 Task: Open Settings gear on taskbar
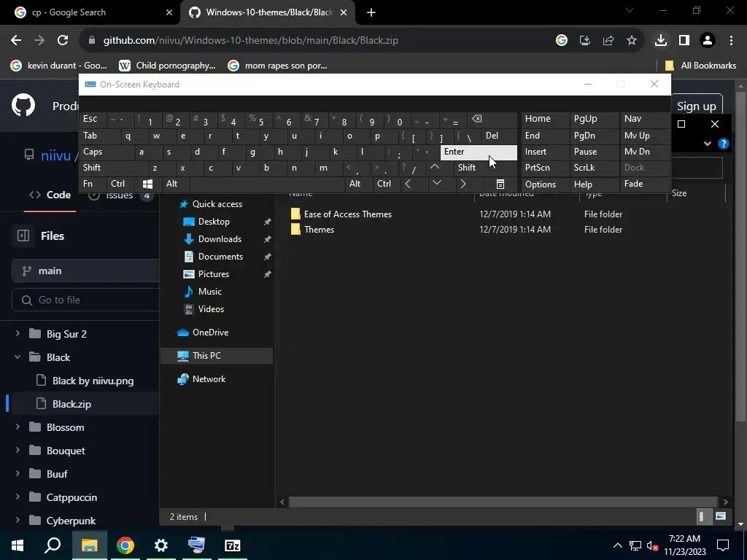tap(161, 545)
